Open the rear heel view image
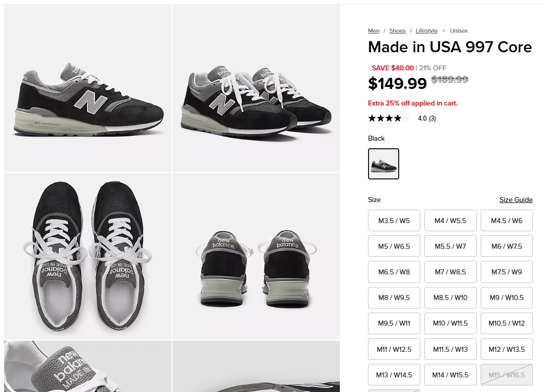This screenshot has height=392, width=542. pyautogui.click(x=256, y=256)
